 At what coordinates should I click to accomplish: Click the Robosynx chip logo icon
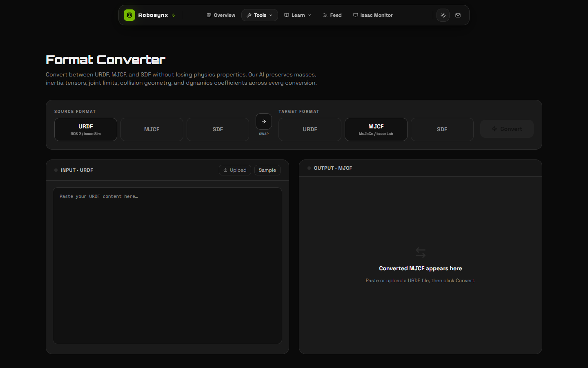point(129,15)
